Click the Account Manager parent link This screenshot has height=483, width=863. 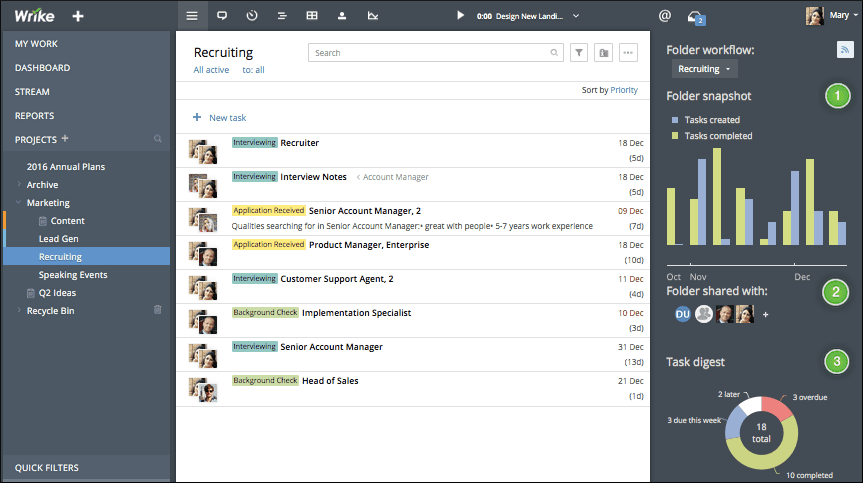click(395, 177)
